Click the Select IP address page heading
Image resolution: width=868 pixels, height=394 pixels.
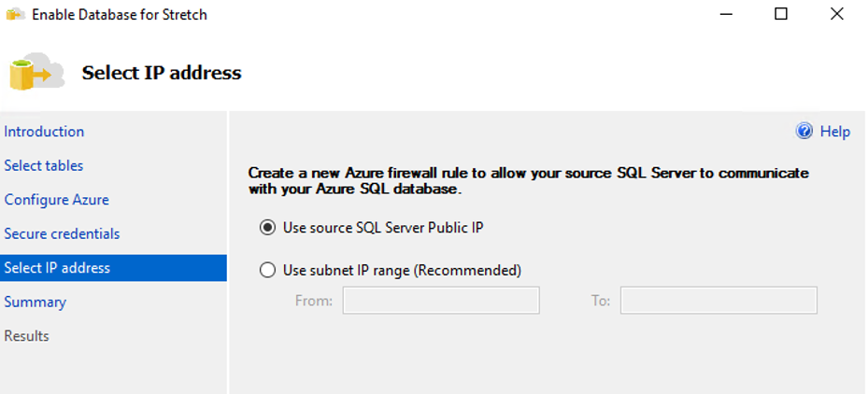point(162,73)
